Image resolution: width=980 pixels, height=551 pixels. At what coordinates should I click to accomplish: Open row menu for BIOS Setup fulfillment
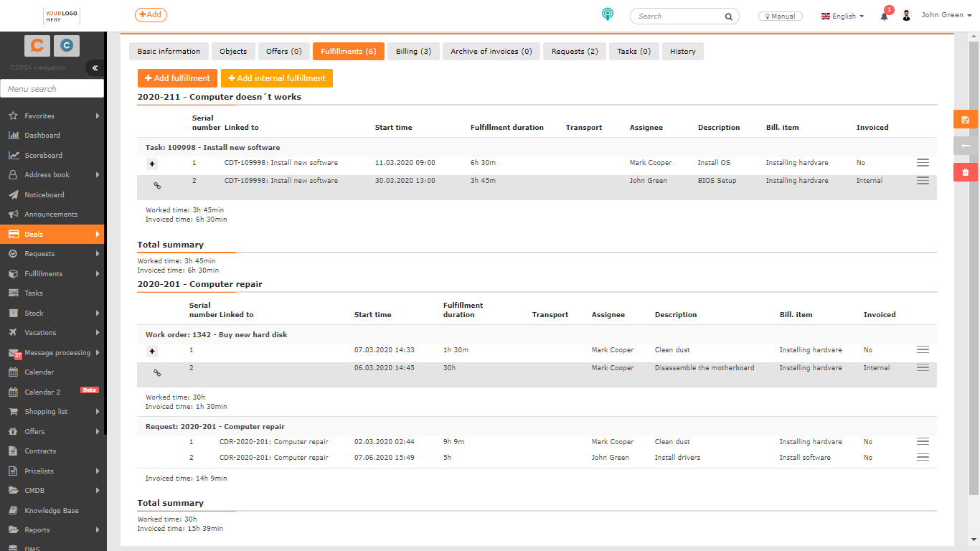point(923,181)
